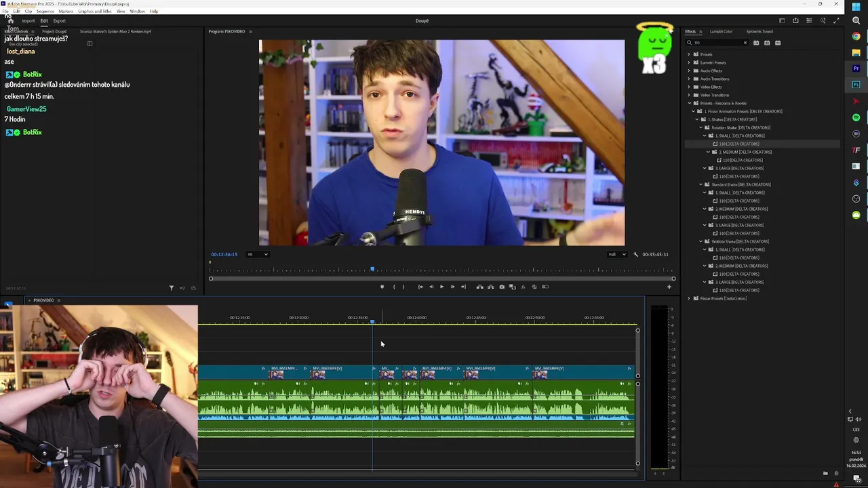This screenshot has height=488, width=868.
Task: Select the Rotation Shake [DELTA CREATORS] row
Action: [763, 127]
